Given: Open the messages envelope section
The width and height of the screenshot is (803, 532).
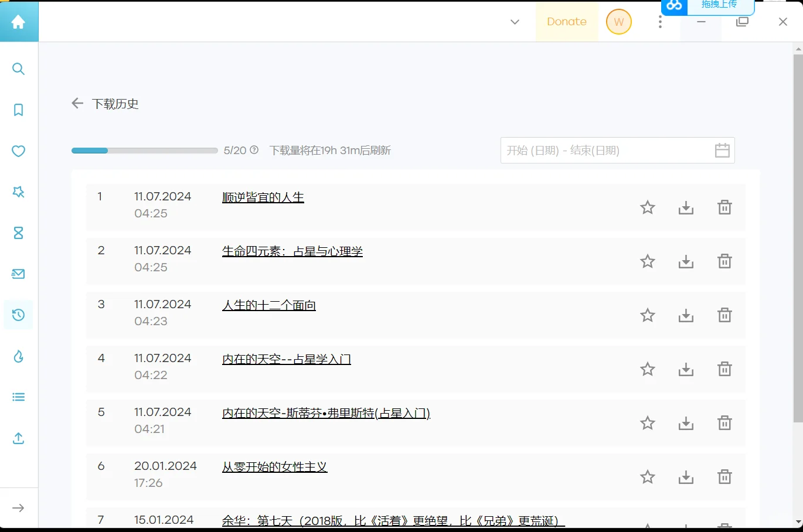Looking at the screenshot, I should (x=18, y=274).
